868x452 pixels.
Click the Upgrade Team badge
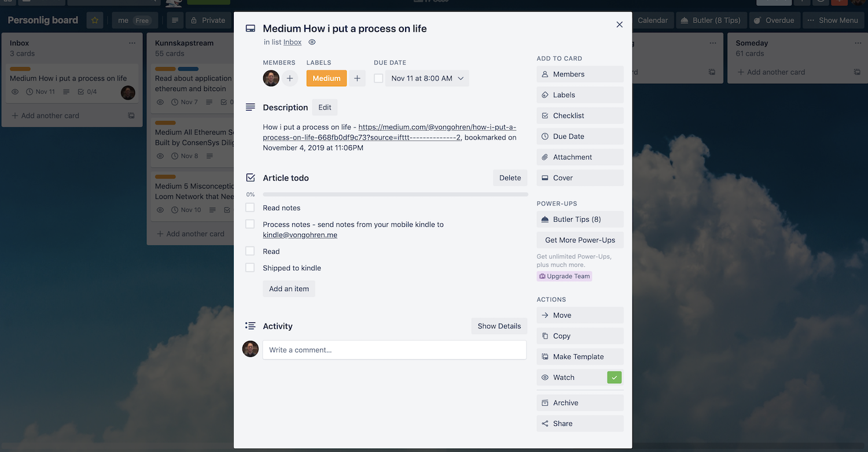tap(564, 276)
